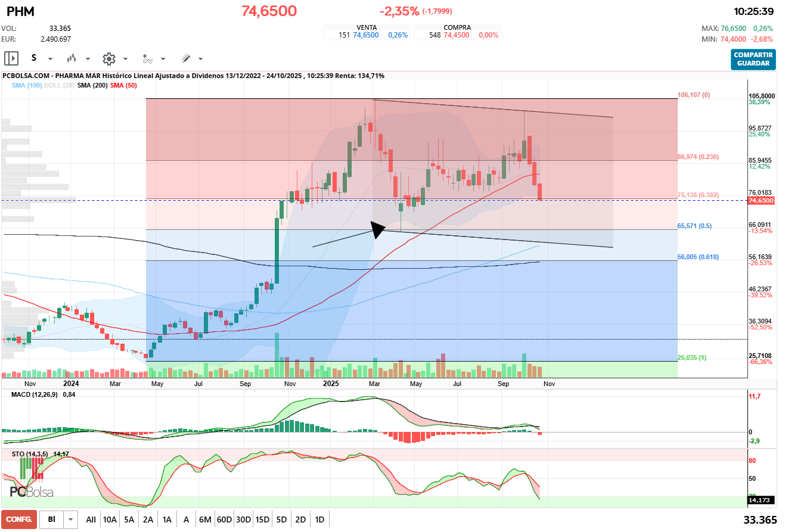
Task: Expand the dropdown arrow next to pencil tool
Action: (x=200, y=59)
